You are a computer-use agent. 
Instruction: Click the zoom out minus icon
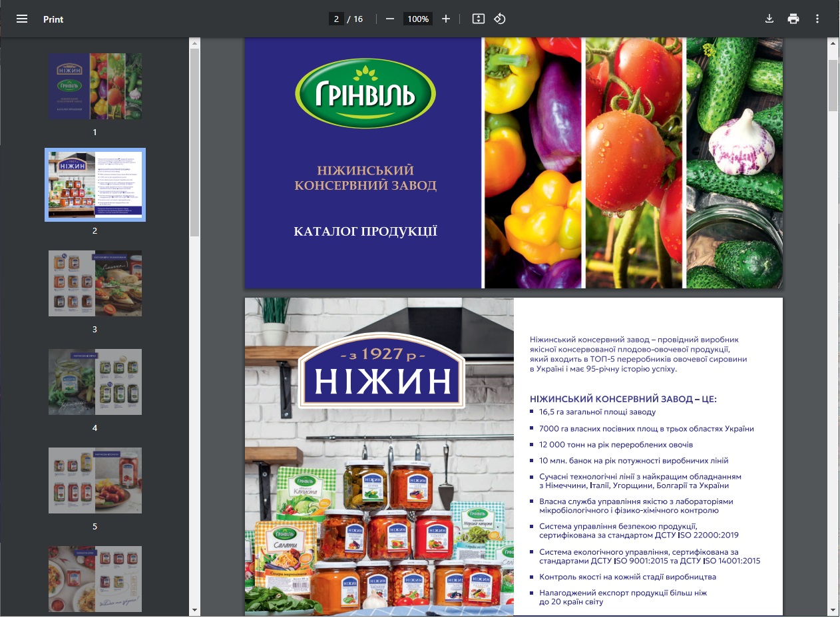tap(390, 19)
